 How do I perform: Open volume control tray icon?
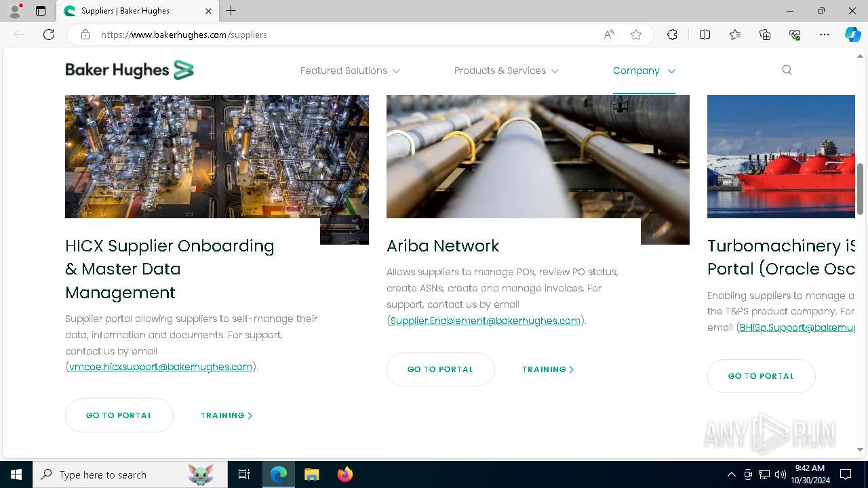781,474
